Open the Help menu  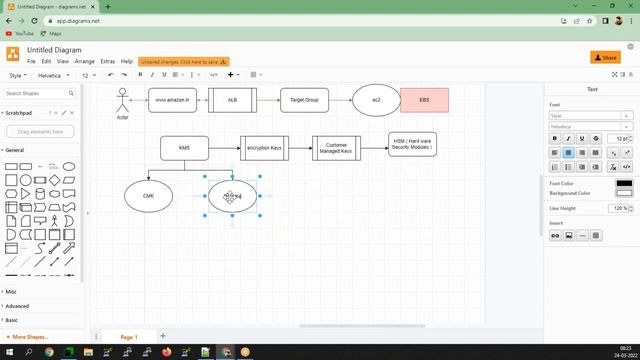click(127, 61)
